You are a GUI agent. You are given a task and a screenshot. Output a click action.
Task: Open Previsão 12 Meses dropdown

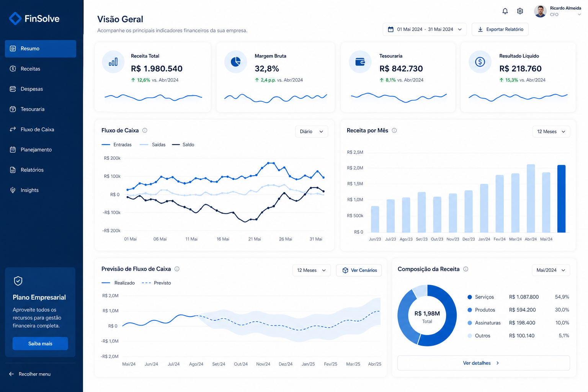312,270
